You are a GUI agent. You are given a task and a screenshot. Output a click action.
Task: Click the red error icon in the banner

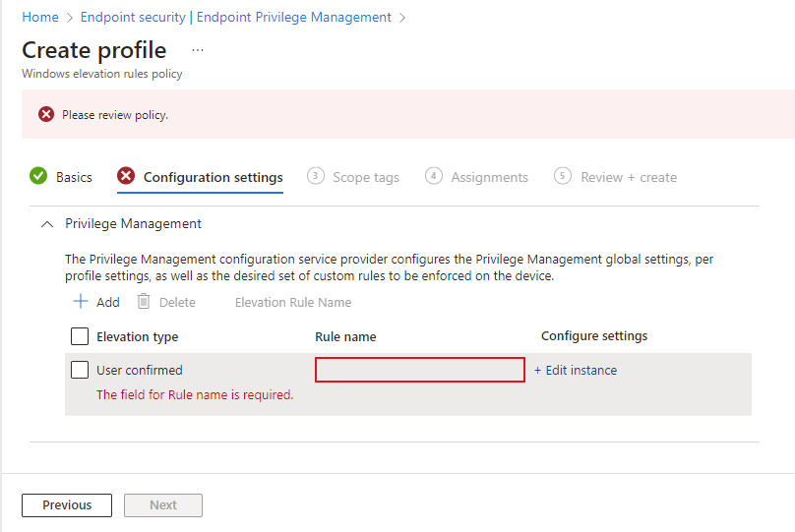[x=46, y=114]
